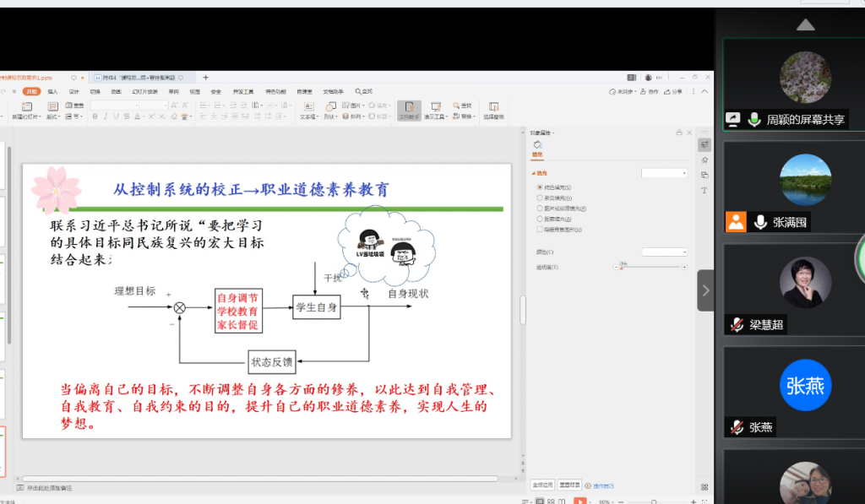Image resolution: width=865 pixels, height=504 pixels.
Task: Click the 全部应用 apply-to-all button
Action: 541,485
